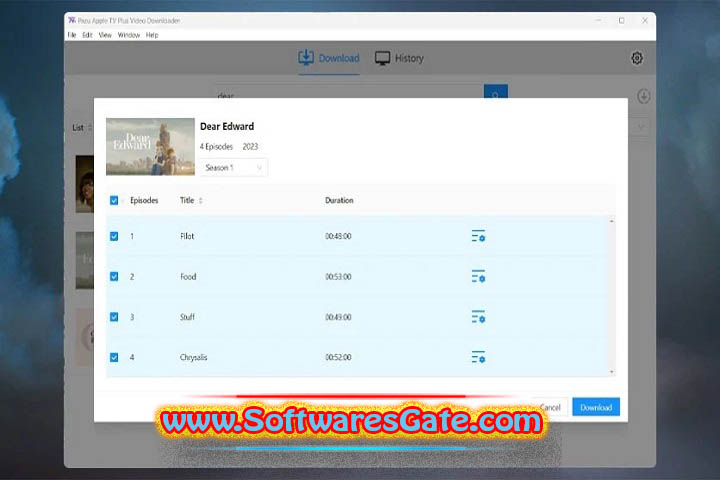The image size is (720, 480).
Task: Uncheck episode 2 Food checkbox
Action: (114, 277)
